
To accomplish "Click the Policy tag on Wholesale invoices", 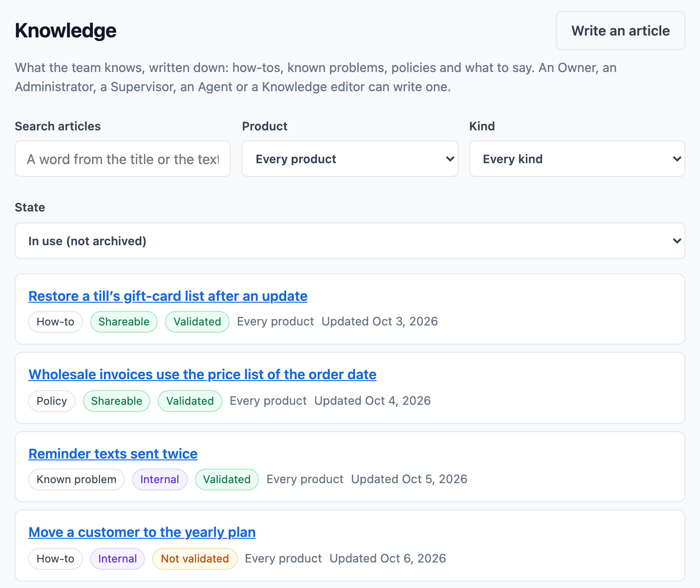I will pos(52,401).
